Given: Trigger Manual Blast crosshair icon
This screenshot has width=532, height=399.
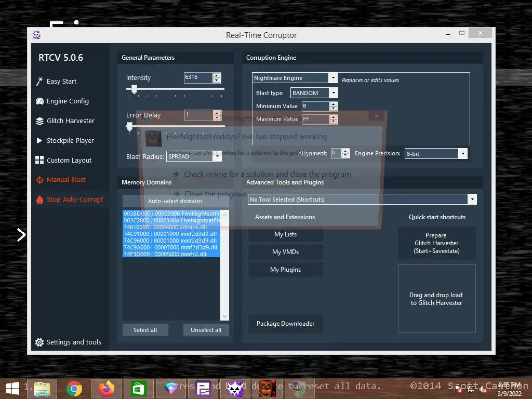Looking at the screenshot, I should point(39,180).
